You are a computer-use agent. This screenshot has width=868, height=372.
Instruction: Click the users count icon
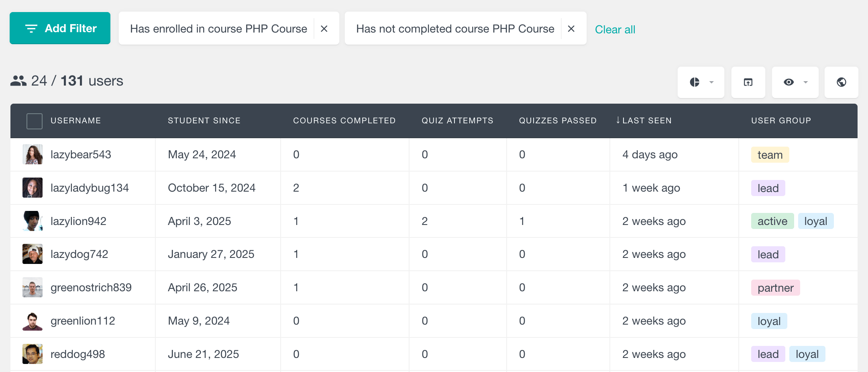point(18,81)
